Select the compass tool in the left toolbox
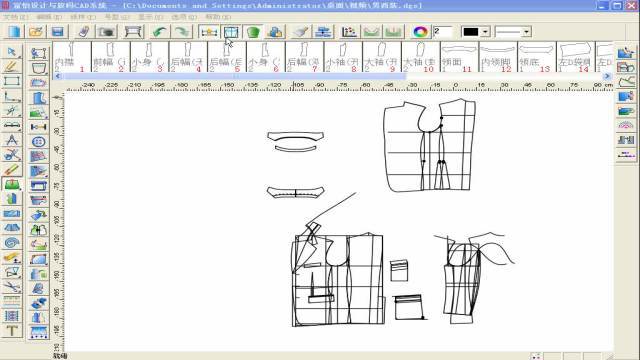 click(11, 140)
